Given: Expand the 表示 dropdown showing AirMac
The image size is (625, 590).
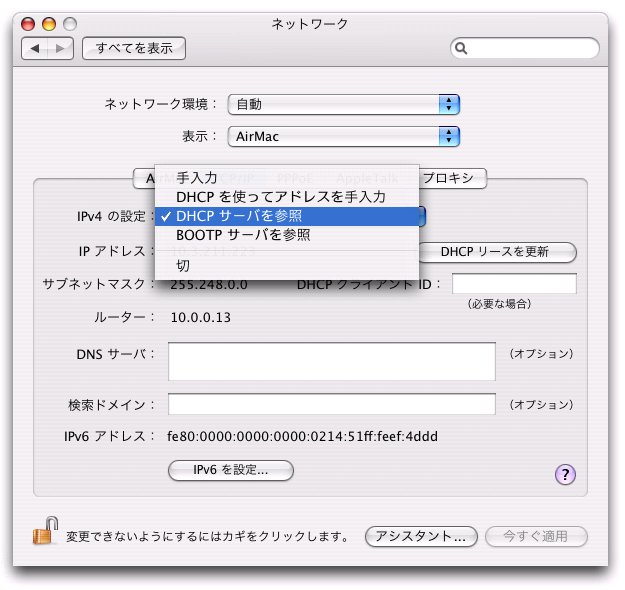Looking at the screenshot, I should [343, 136].
